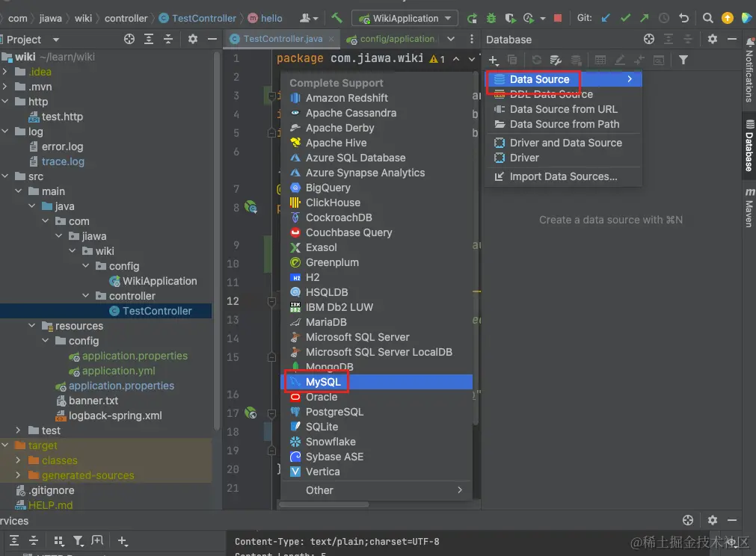Expand the .idea folder
The width and height of the screenshot is (756, 556).
(4, 72)
